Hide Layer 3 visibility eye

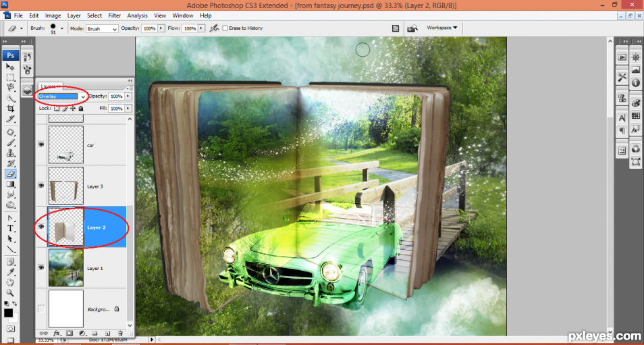coord(41,186)
